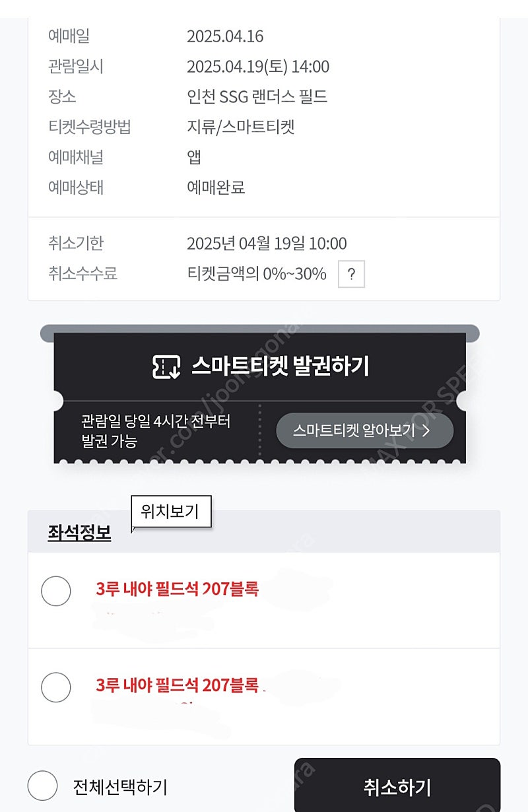Tap the 티켓금액의 0%~30% fee text
The height and width of the screenshot is (812, 528).
click(x=257, y=274)
